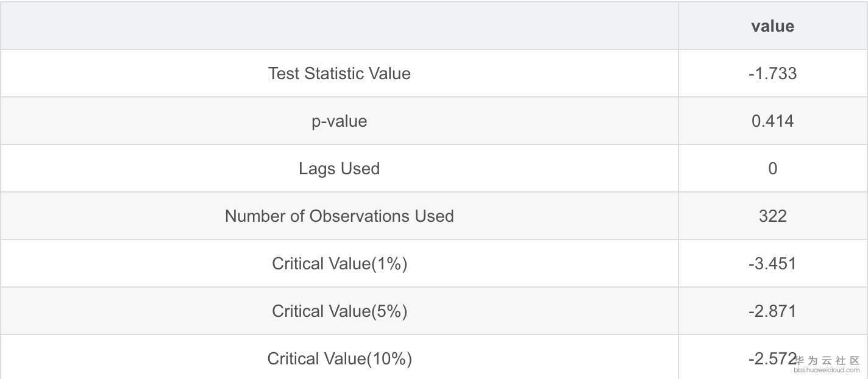
Task: Select the "Lags Used" label cell
Action: click(339, 169)
